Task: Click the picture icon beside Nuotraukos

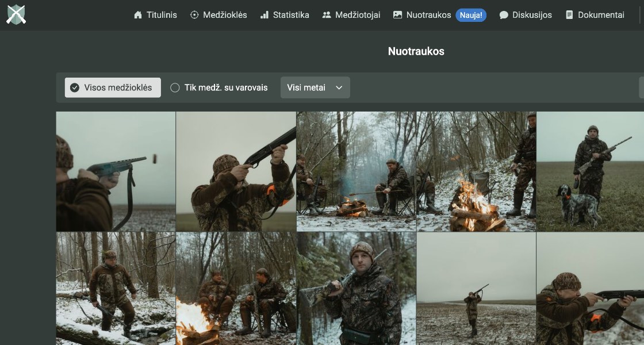Action: pyautogui.click(x=397, y=15)
